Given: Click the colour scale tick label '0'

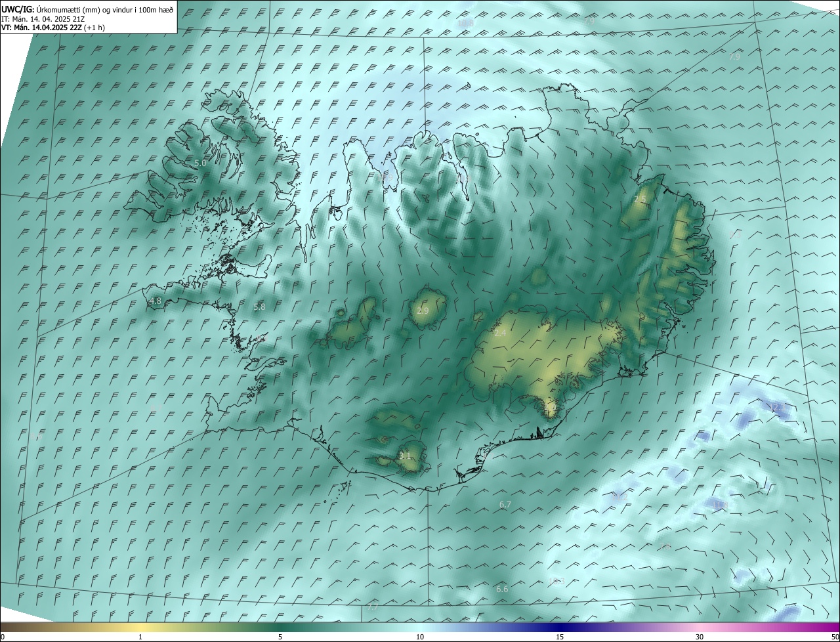Looking at the screenshot, I should (x=3, y=637).
